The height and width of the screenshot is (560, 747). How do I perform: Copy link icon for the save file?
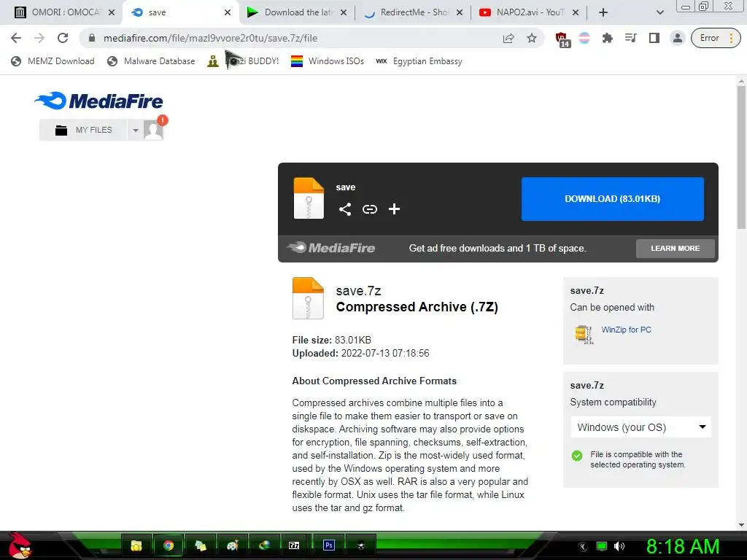[370, 209]
